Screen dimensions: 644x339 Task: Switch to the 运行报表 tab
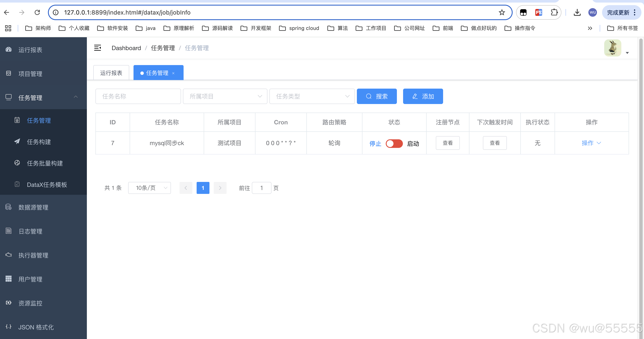click(x=111, y=73)
